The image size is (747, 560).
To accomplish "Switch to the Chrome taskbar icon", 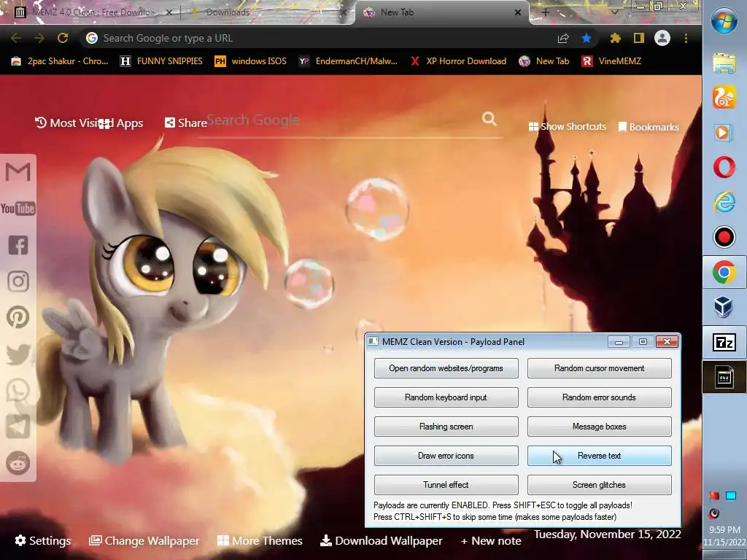I will pyautogui.click(x=724, y=272).
